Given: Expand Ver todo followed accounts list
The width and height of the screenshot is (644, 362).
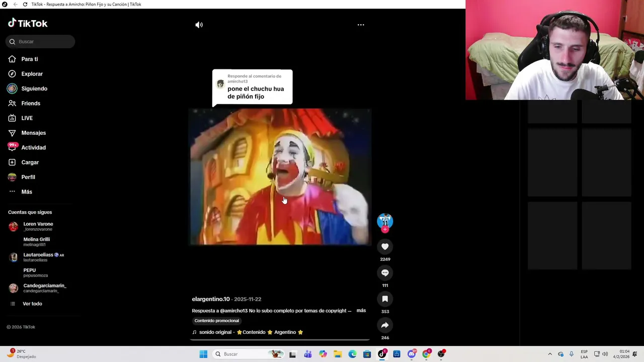Looking at the screenshot, I should coord(32,304).
